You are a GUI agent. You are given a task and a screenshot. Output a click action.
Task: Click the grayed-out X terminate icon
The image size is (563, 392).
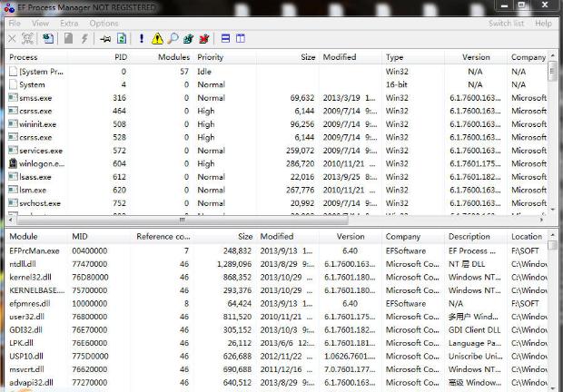12,39
